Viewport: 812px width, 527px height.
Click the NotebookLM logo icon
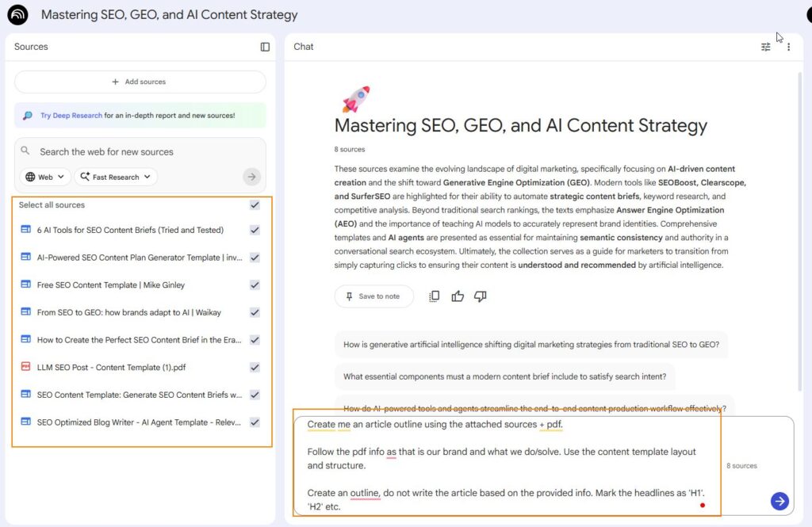tap(17, 14)
